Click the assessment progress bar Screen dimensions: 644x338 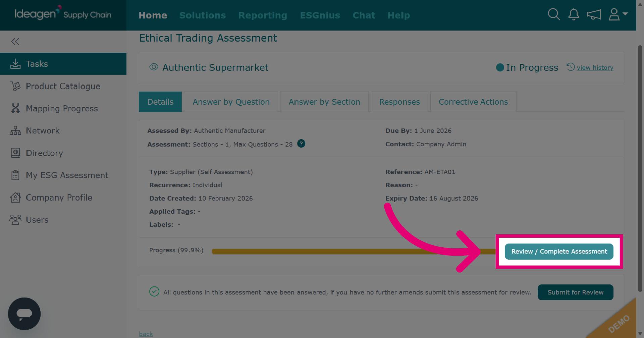pyautogui.click(x=354, y=251)
